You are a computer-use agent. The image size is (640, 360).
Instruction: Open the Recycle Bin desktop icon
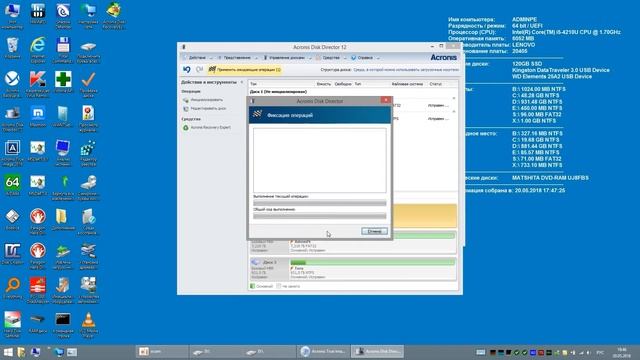(x=12, y=48)
